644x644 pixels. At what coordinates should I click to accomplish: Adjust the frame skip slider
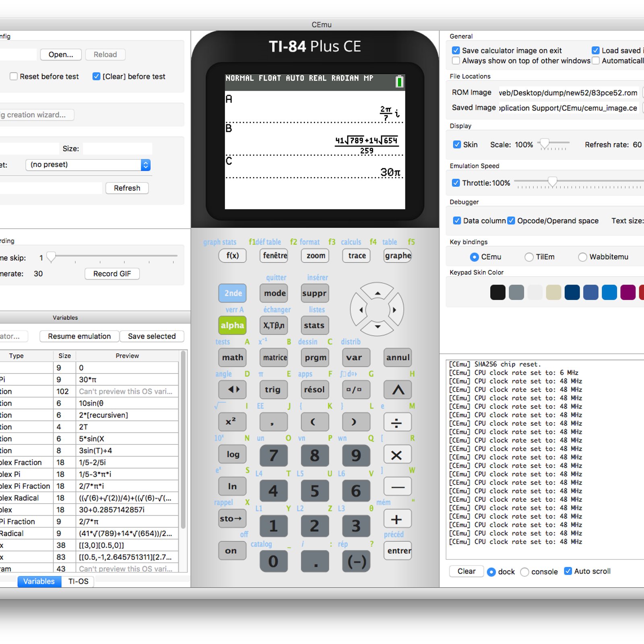pos(51,256)
